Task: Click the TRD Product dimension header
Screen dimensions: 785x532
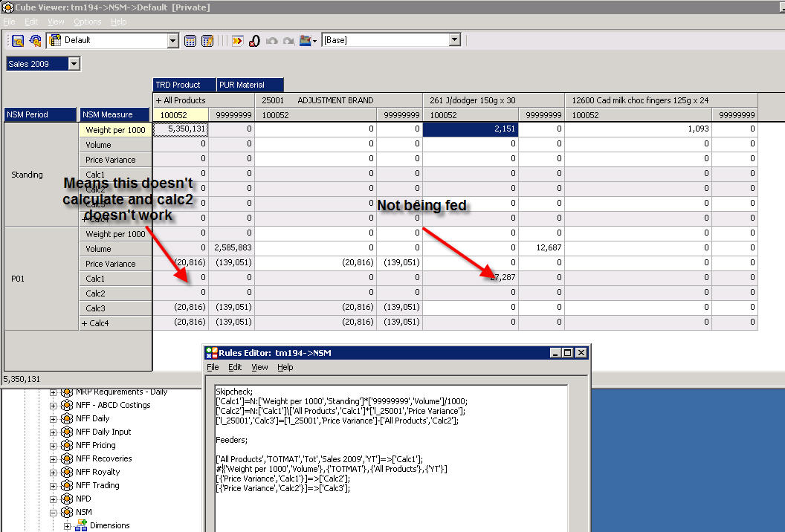Action: [184, 85]
